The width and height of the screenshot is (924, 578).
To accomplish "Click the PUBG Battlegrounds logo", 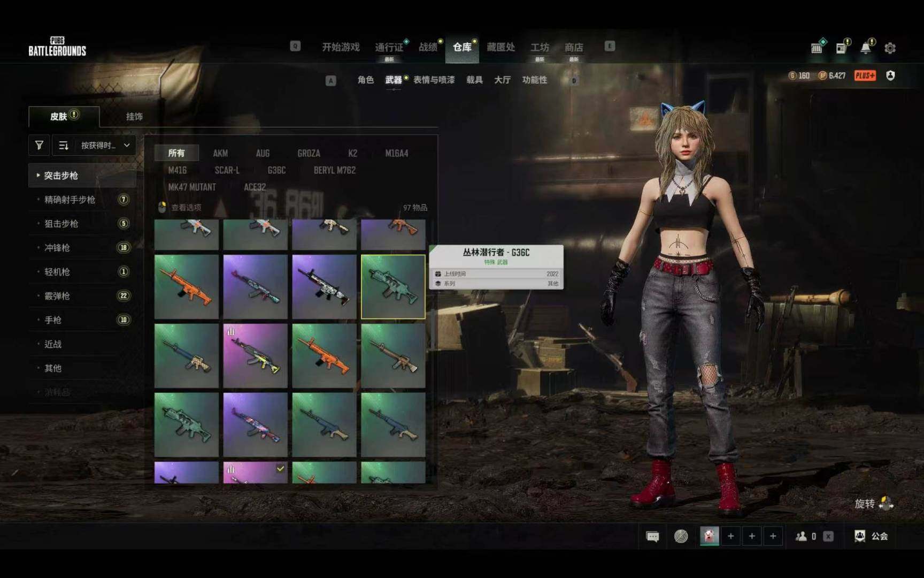I will [57, 47].
